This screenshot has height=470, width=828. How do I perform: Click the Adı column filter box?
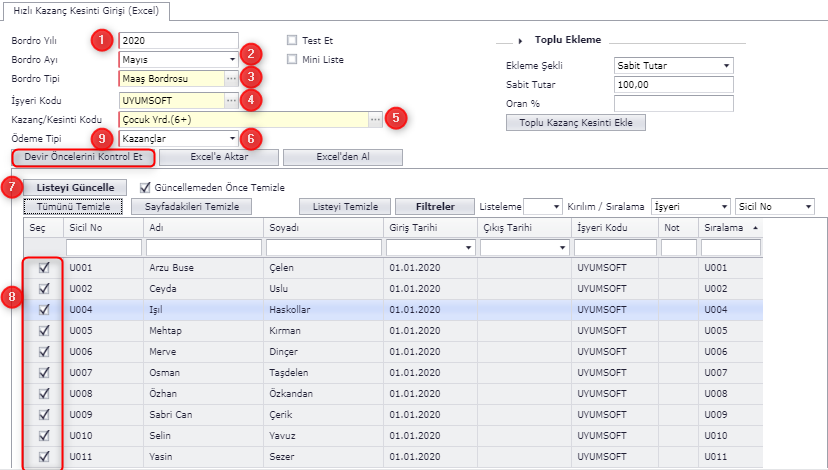pyautogui.click(x=203, y=247)
